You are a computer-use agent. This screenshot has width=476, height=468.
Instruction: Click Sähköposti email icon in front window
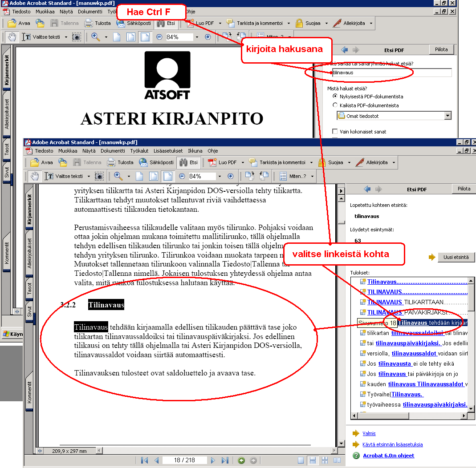(143, 162)
